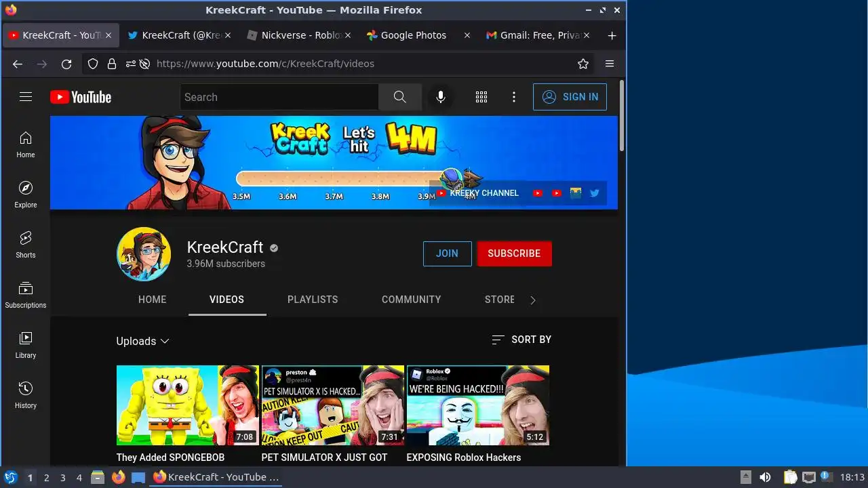Switch to the PLAYLISTS channel tab
The height and width of the screenshot is (488, 868).
pos(313,300)
